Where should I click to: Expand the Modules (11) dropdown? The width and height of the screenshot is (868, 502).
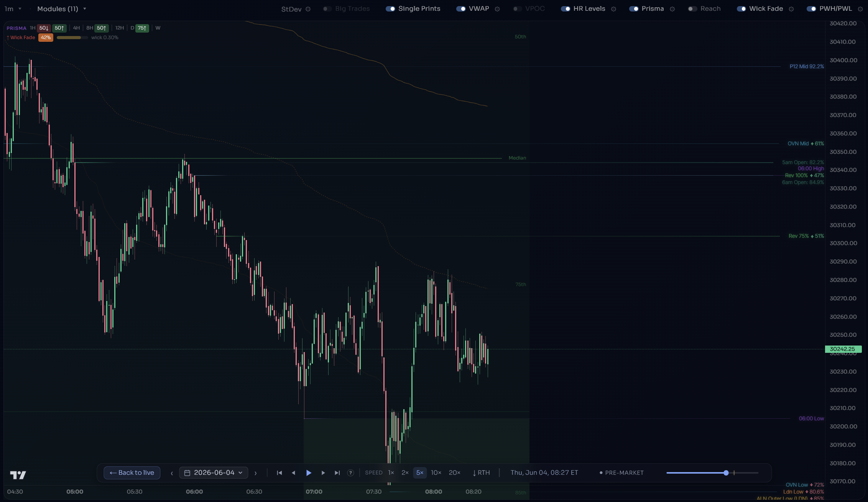click(61, 9)
